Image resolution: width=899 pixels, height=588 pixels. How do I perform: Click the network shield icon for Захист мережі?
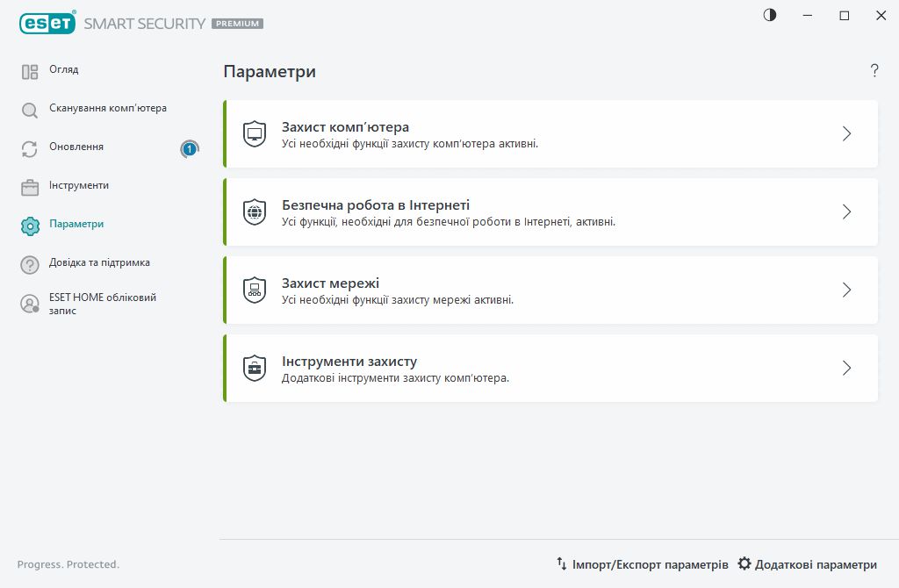[255, 290]
